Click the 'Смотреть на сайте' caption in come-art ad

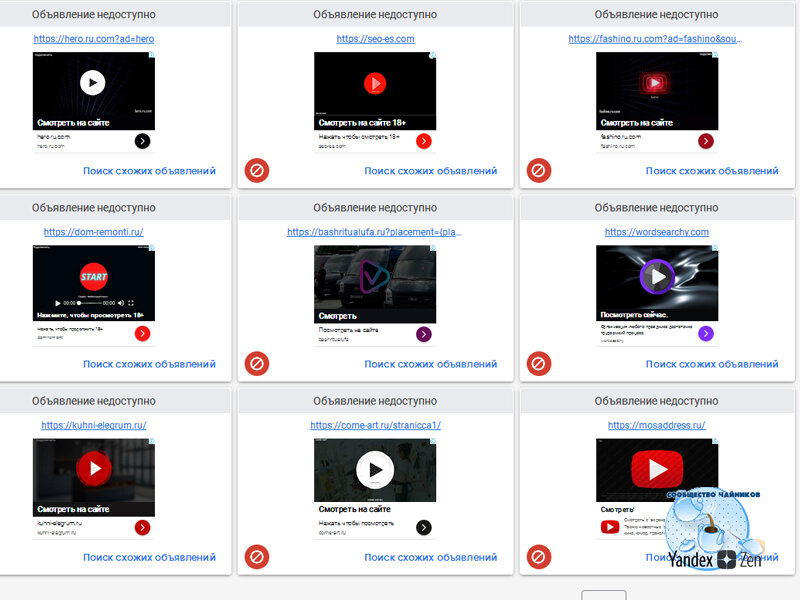[x=355, y=509]
